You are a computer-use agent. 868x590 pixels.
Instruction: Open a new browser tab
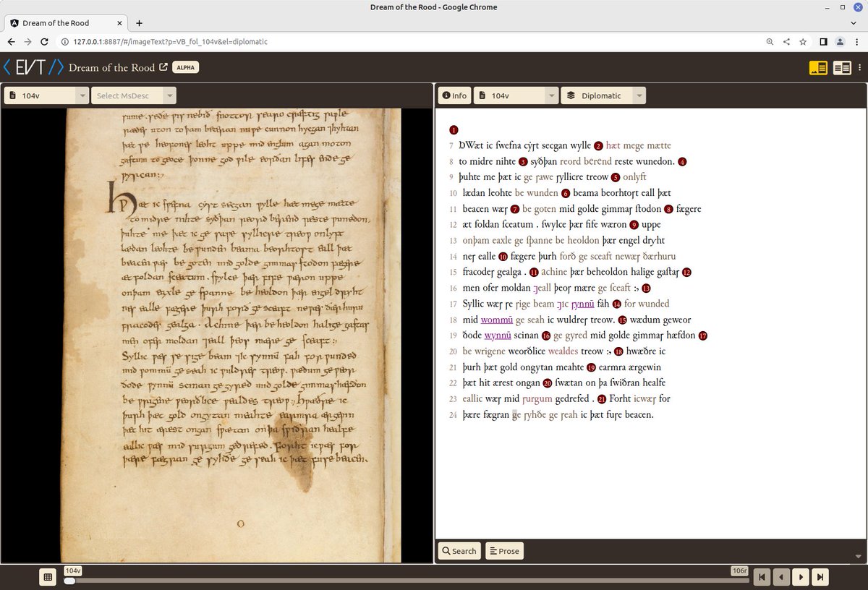pos(139,22)
